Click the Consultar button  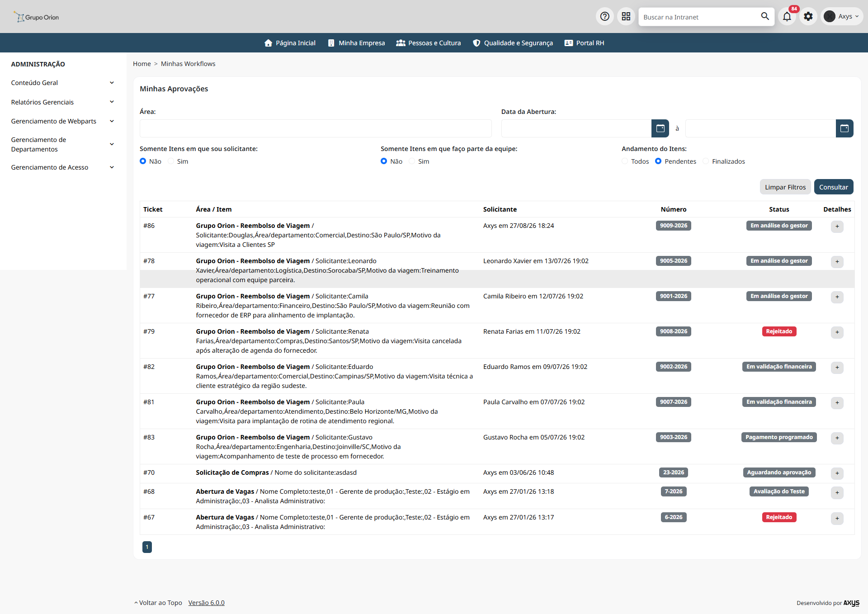[834, 187]
